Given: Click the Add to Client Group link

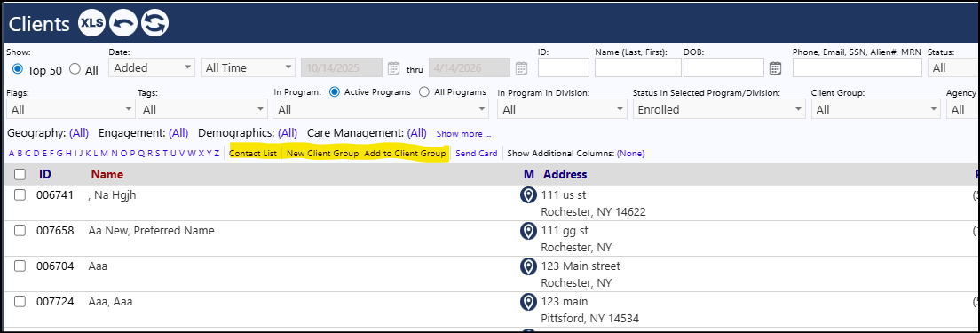Looking at the screenshot, I should pyautogui.click(x=405, y=153).
